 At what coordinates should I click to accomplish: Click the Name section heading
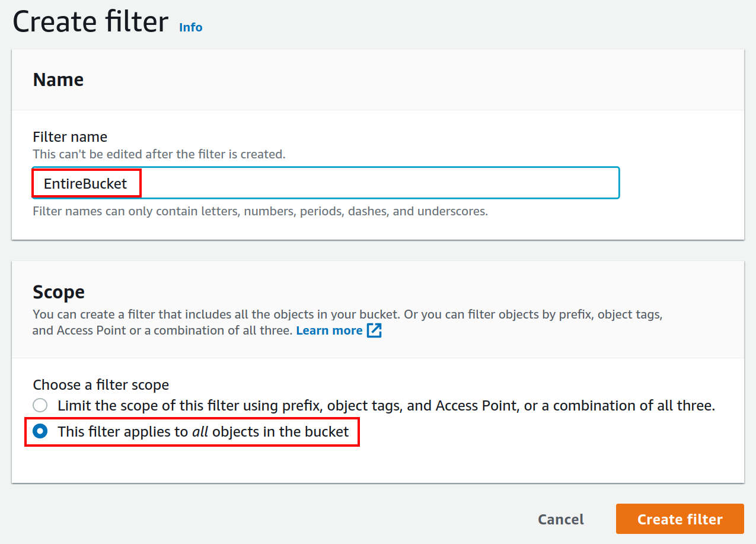point(58,79)
